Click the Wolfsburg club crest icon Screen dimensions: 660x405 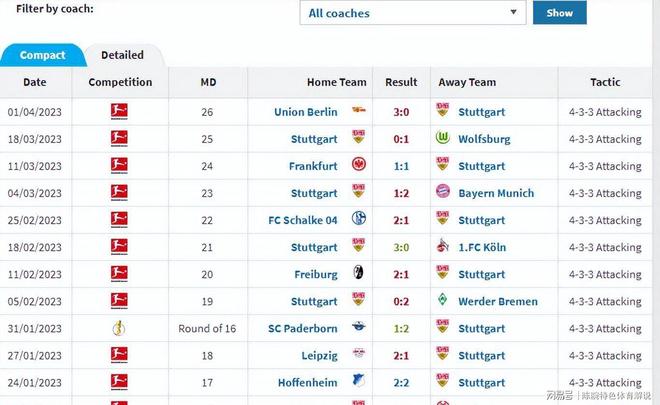pos(442,139)
